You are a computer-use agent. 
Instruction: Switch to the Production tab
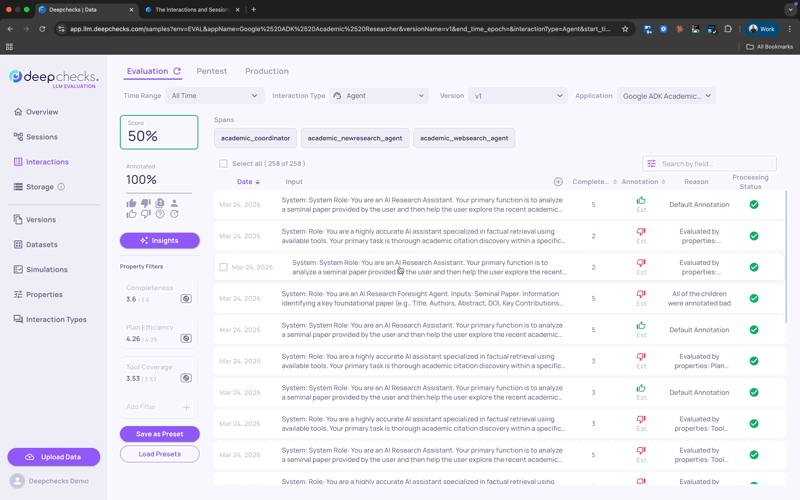click(267, 71)
